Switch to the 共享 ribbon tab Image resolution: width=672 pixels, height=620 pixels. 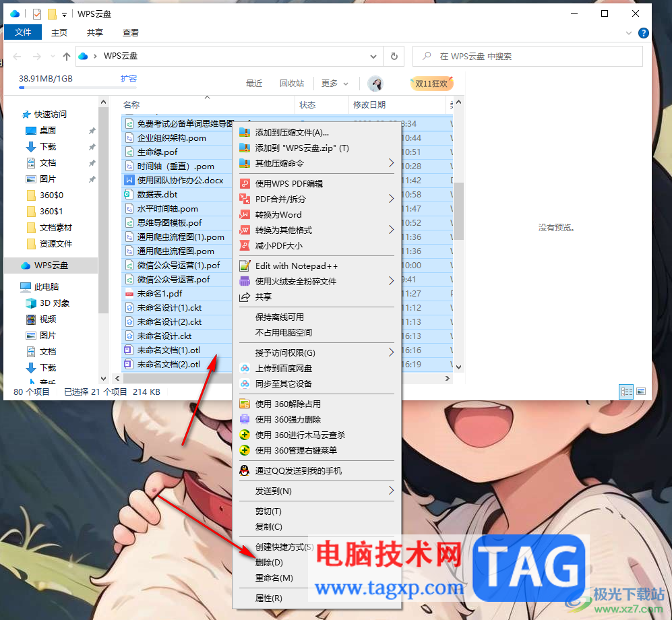[95, 32]
